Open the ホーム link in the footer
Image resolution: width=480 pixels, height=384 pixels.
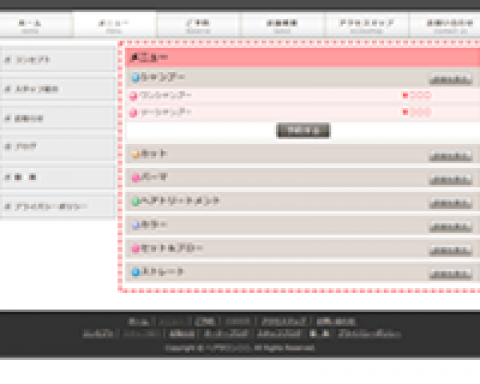pos(139,322)
